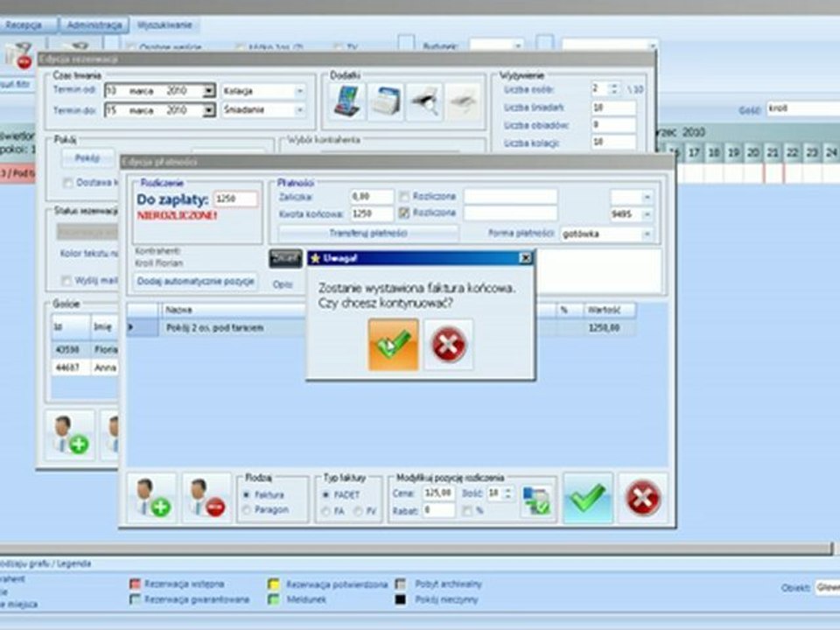Click the remove filter funnel icon in toolbar
The image size is (840, 630).
(x=18, y=56)
